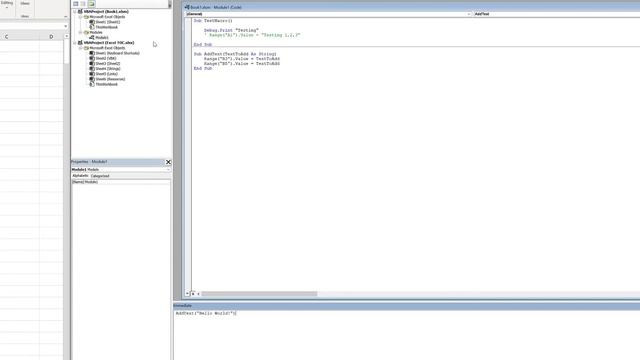
Task: Select the VBAProject (Excel TOC.xlsx) project
Action: pos(109,43)
